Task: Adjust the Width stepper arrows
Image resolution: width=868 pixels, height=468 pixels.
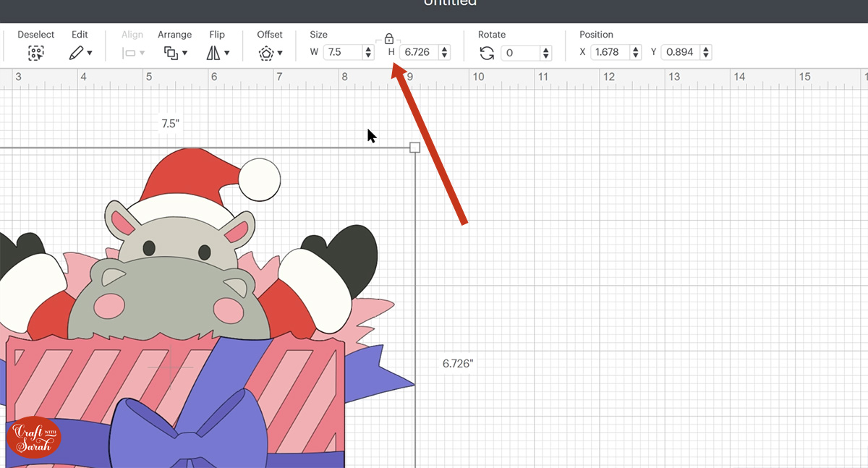Action: [368, 52]
